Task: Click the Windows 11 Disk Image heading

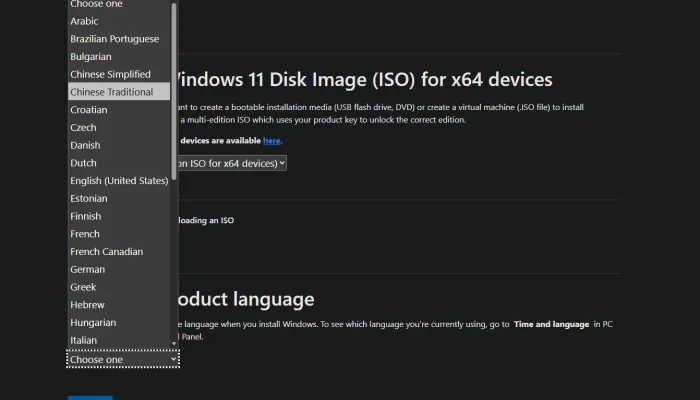Action: click(x=365, y=79)
